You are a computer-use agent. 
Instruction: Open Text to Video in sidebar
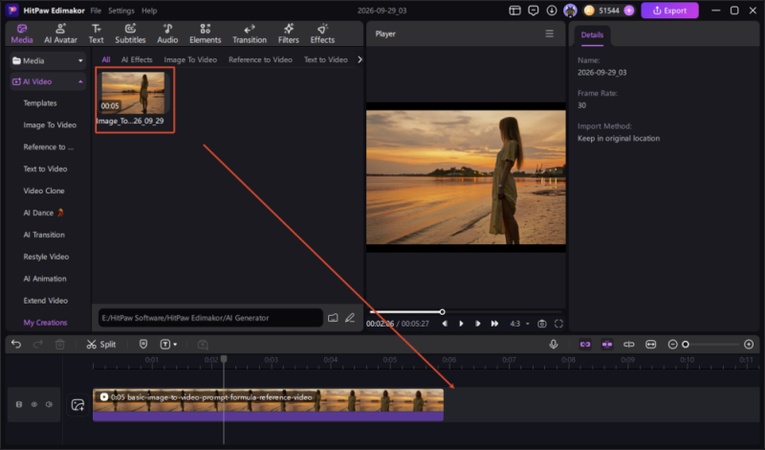click(45, 169)
